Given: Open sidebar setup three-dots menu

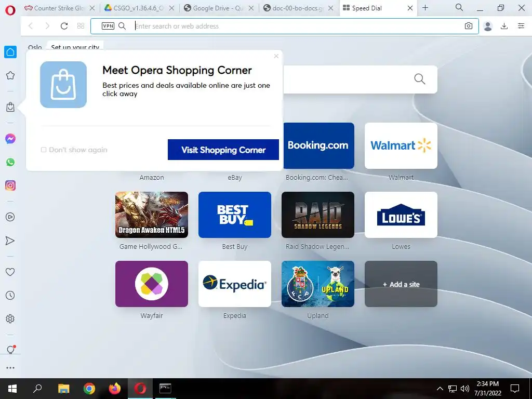Looking at the screenshot, I should (x=10, y=368).
